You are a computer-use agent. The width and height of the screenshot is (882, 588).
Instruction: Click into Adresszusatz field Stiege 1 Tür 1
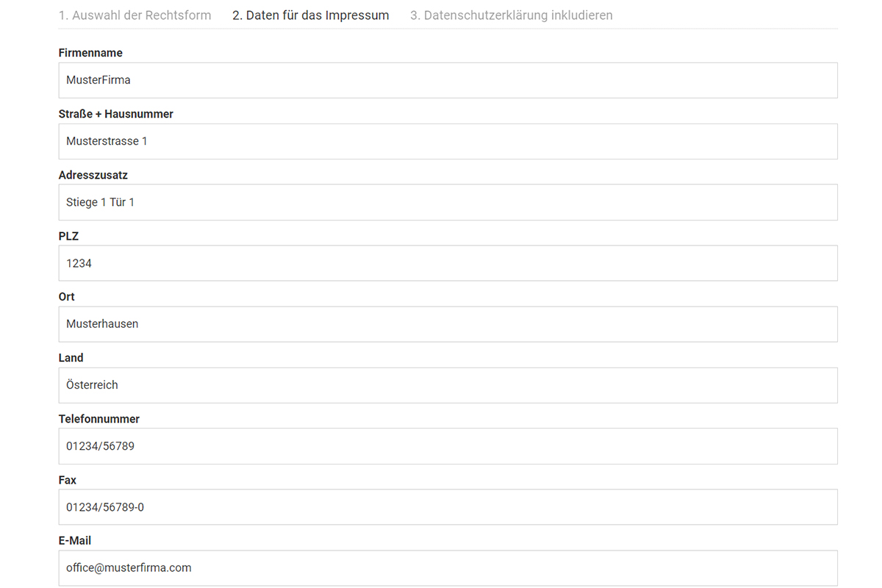click(x=448, y=202)
